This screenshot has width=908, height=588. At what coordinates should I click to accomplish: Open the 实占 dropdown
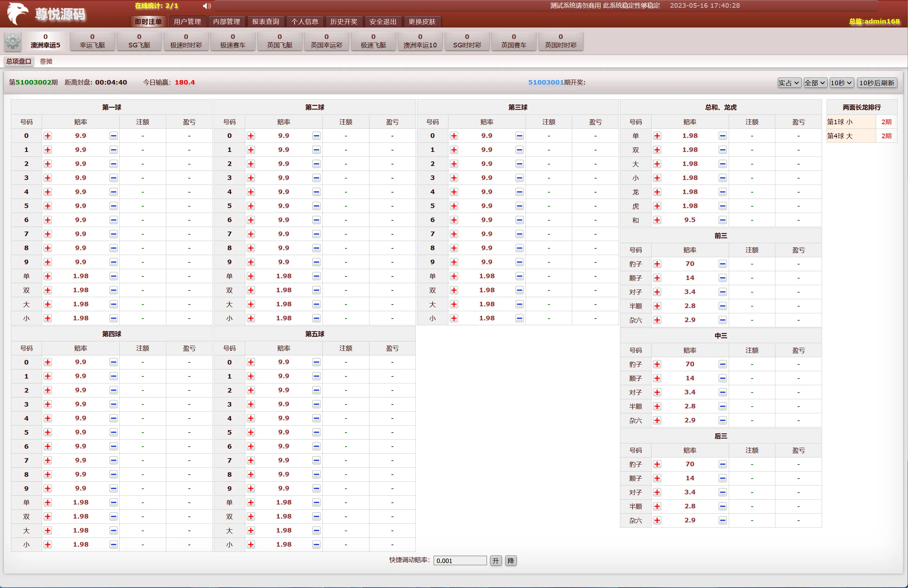pos(789,83)
